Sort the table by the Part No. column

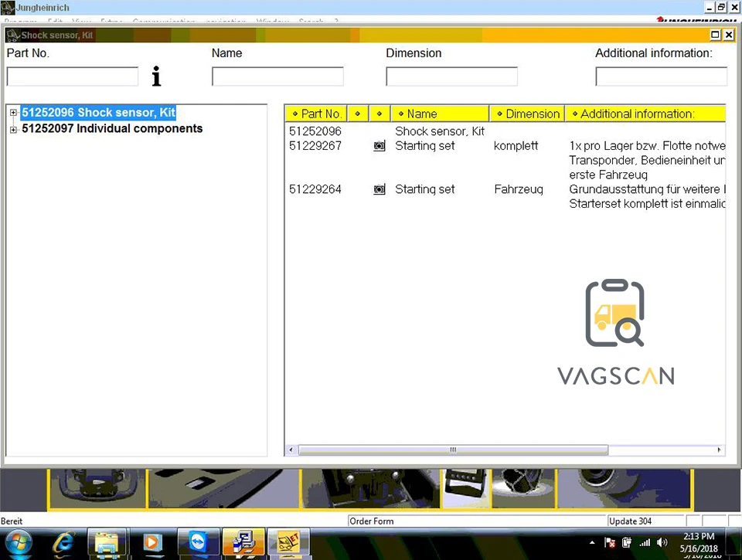tap(316, 114)
